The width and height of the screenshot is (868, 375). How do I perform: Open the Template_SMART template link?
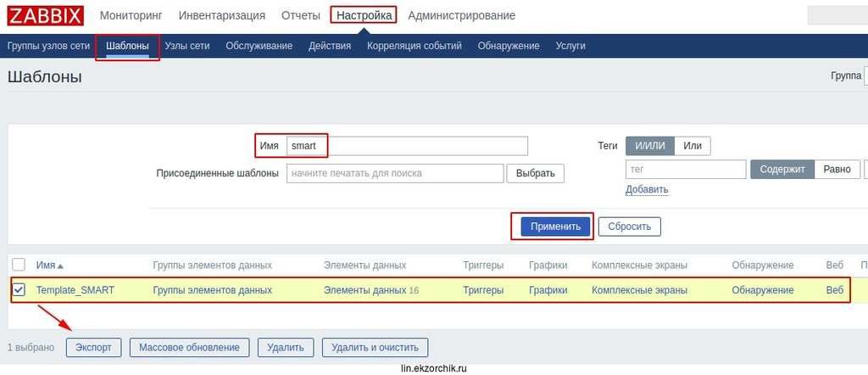pos(75,290)
